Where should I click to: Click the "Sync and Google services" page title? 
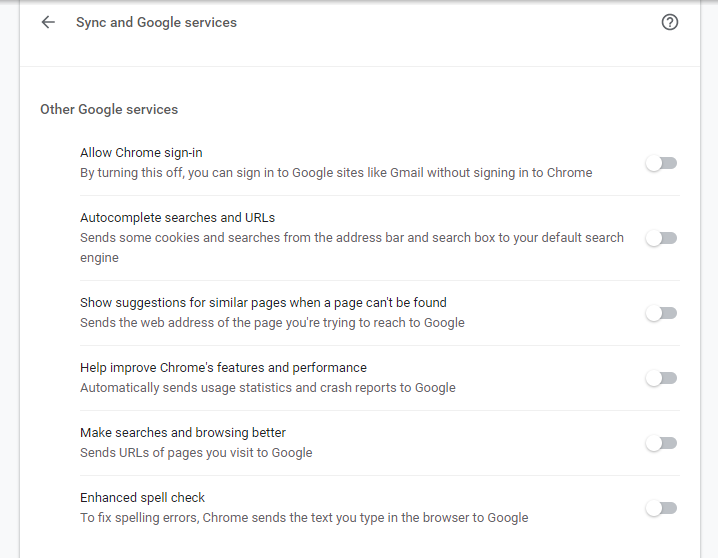point(156,22)
